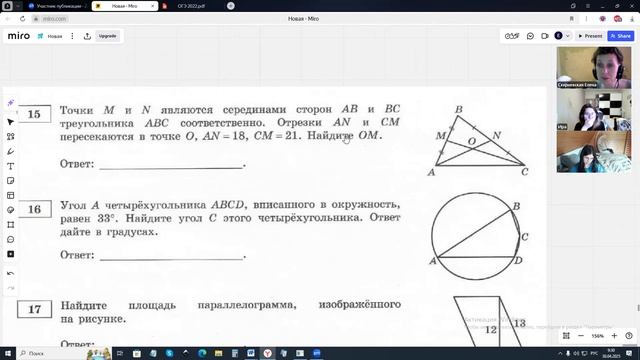Click the Present button
The width and height of the screenshot is (640, 360).
(590, 36)
